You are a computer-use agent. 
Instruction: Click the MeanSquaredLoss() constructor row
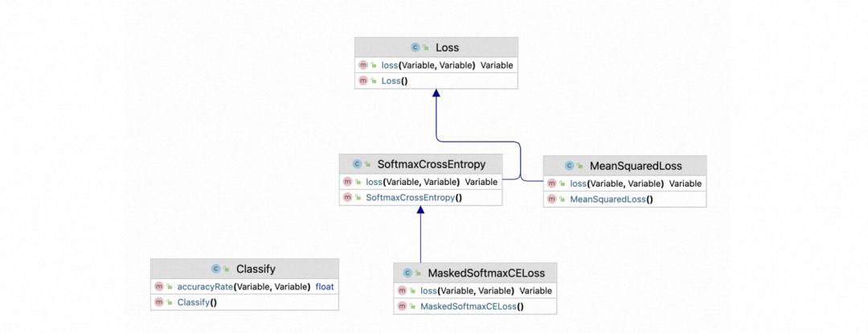pos(624,199)
